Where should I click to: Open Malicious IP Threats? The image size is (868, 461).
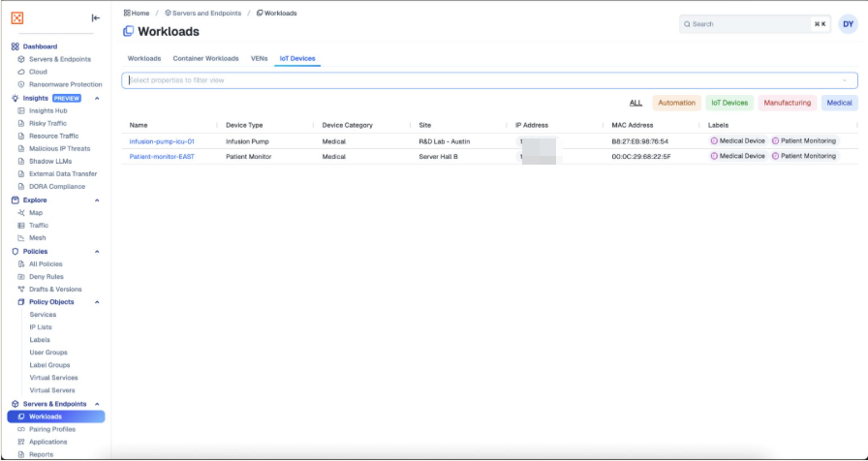tap(59, 148)
